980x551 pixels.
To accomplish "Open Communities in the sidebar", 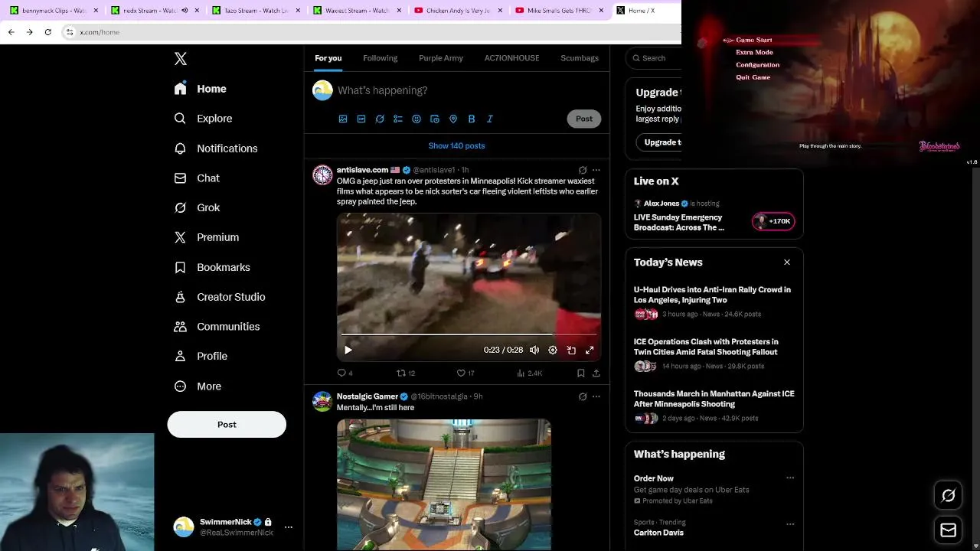I will (217, 326).
